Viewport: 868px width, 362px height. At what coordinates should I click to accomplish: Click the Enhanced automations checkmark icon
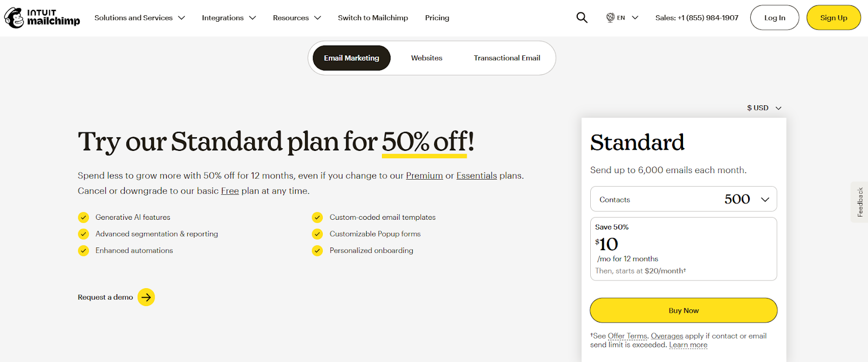pos(84,251)
